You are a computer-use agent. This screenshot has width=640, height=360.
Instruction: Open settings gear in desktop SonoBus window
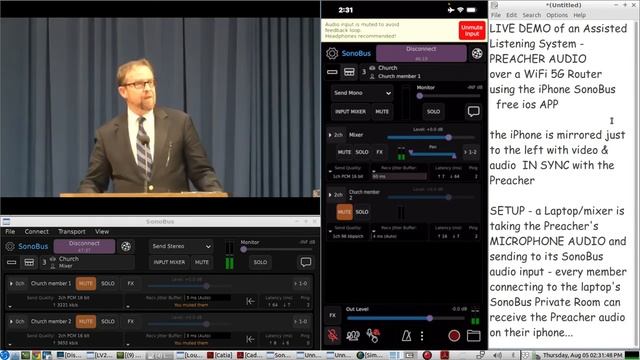(x=10, y=247)
